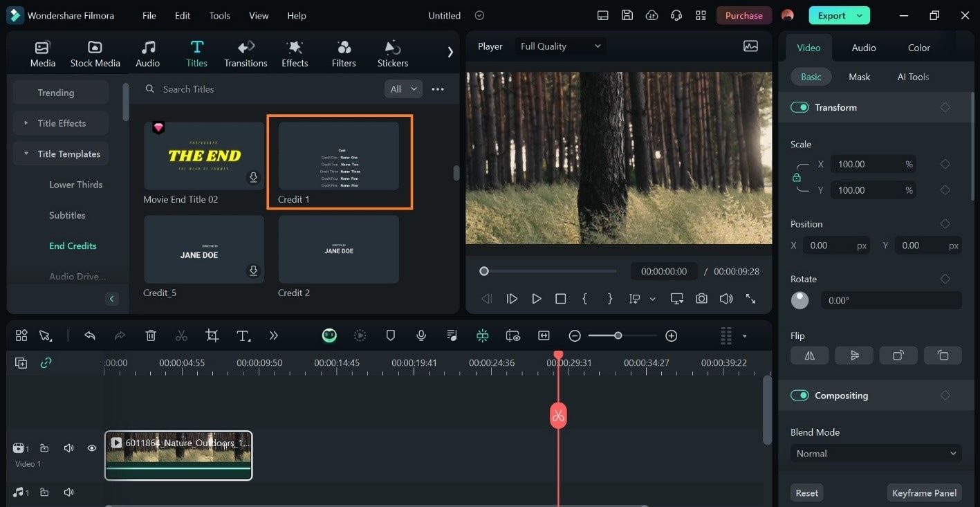Open the Full Quality dropdown
Screen dimensions: 980x507
point(560,46)
